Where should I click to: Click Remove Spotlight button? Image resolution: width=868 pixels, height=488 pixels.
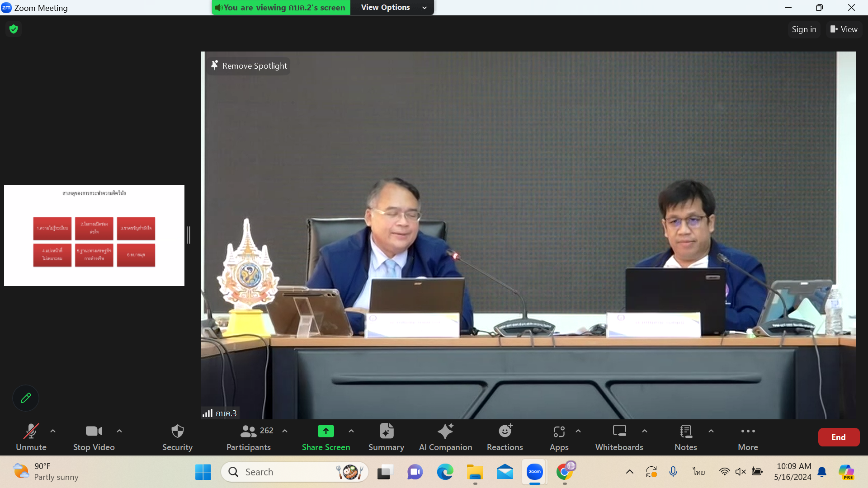249,66
